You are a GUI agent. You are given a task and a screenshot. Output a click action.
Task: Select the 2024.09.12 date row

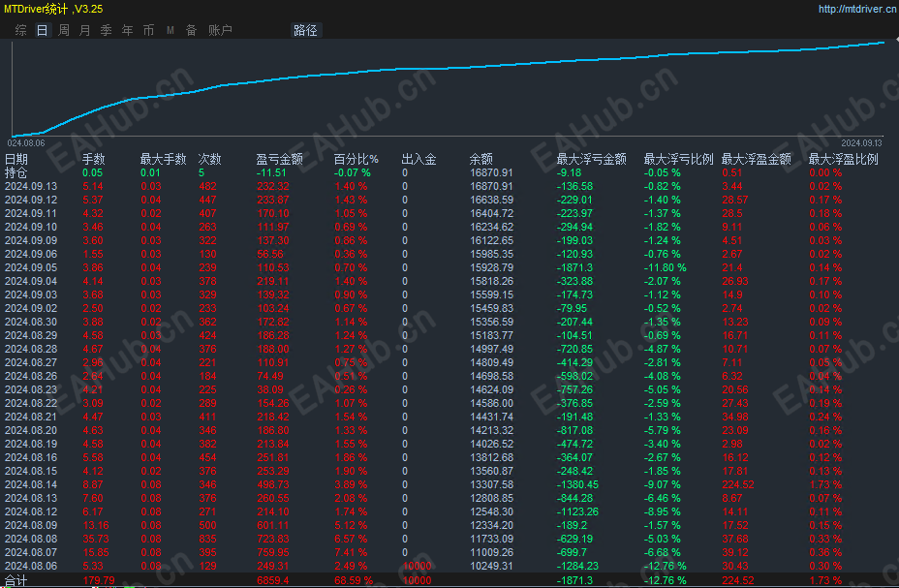tap(449, 200)
